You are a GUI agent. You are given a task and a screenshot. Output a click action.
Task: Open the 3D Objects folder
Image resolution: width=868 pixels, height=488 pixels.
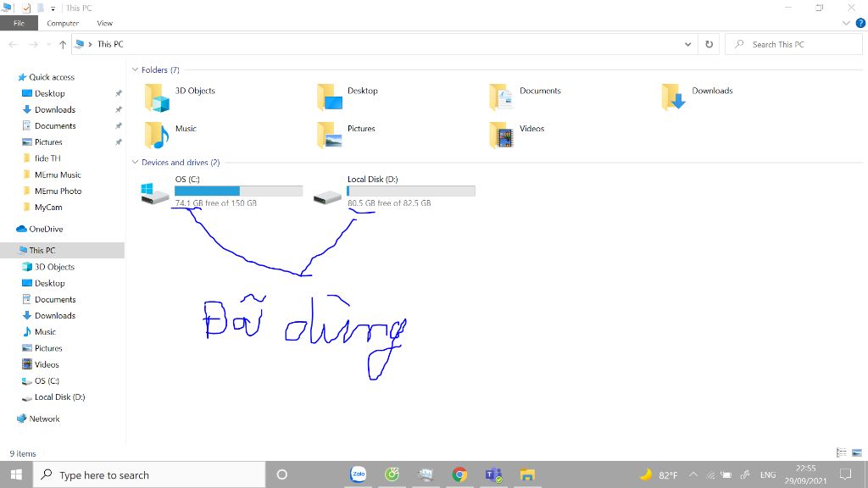coord(180,97)
